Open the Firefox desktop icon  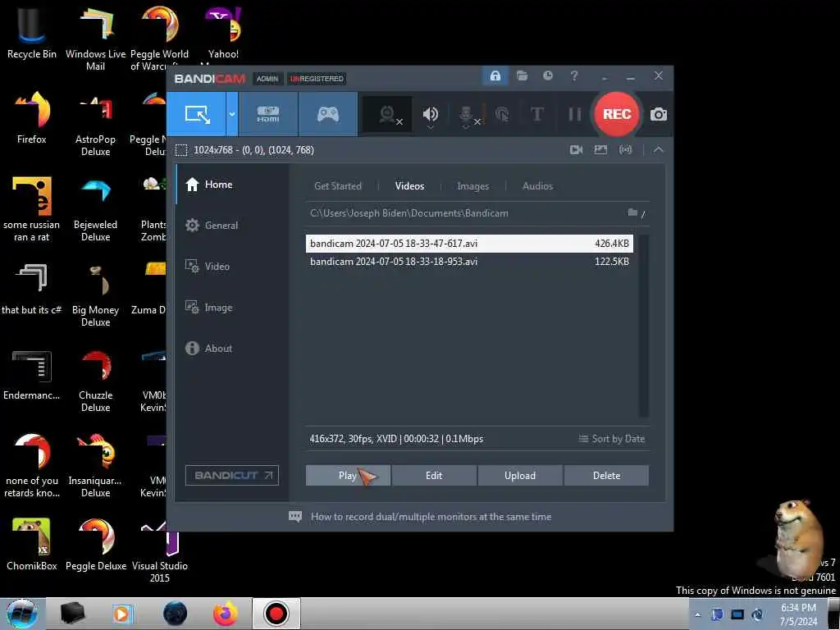click(x=32, y=117)
